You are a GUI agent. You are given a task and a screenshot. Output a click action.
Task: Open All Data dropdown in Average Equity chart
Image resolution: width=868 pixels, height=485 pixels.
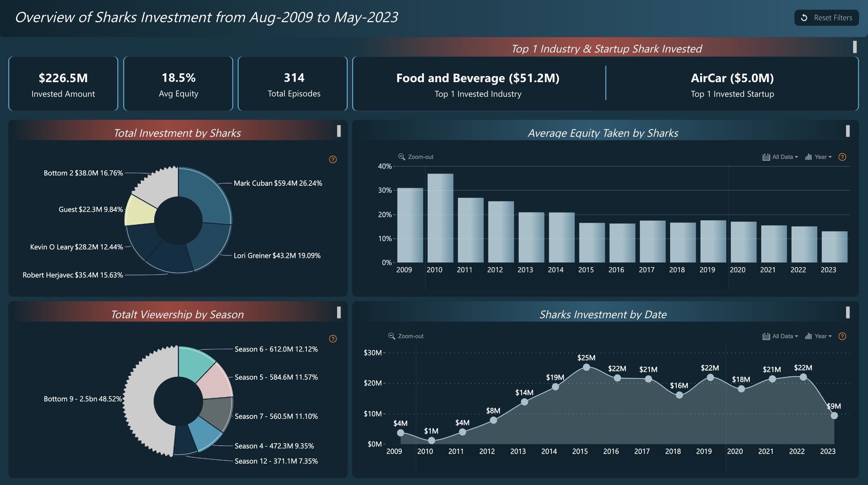coord(780,157)
